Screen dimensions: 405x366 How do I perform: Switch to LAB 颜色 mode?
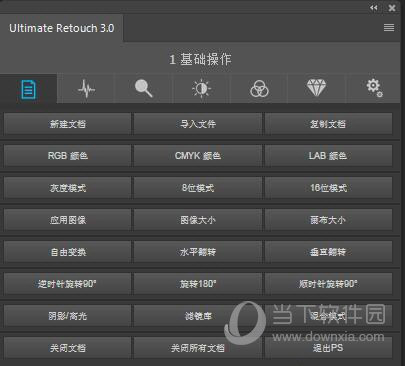coord(328,156)
